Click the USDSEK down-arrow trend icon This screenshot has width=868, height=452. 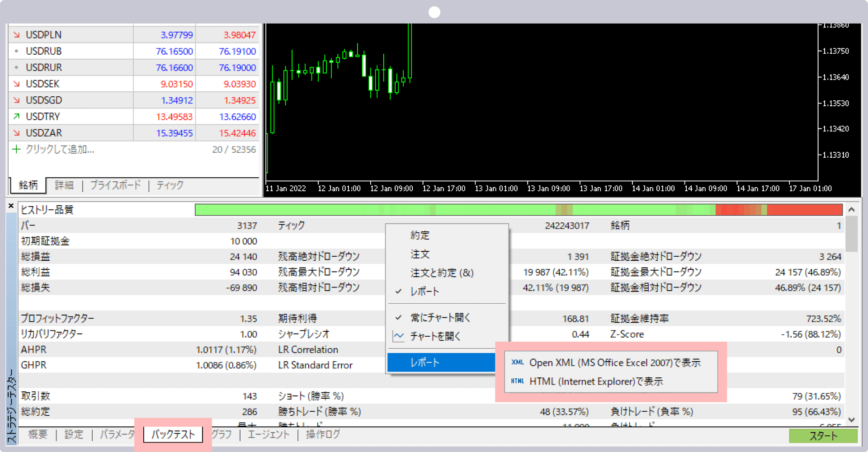17,84
